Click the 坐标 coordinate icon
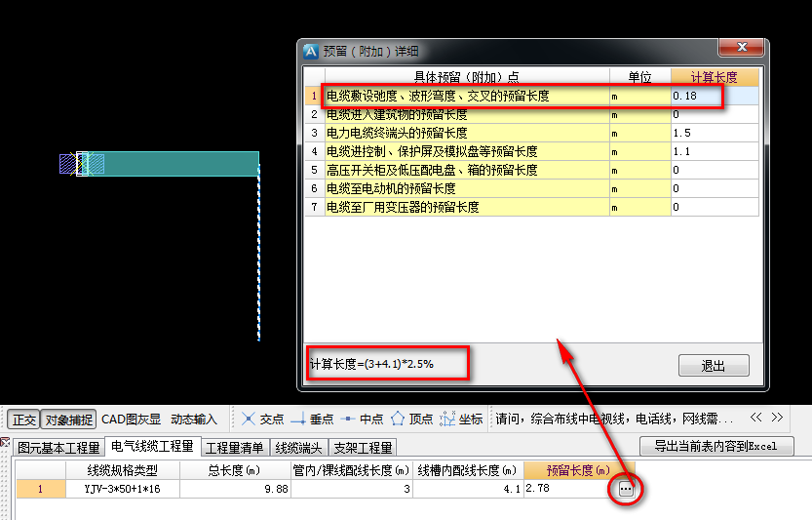The width and height of the screenshot is (812, 520). click(447, 419)
